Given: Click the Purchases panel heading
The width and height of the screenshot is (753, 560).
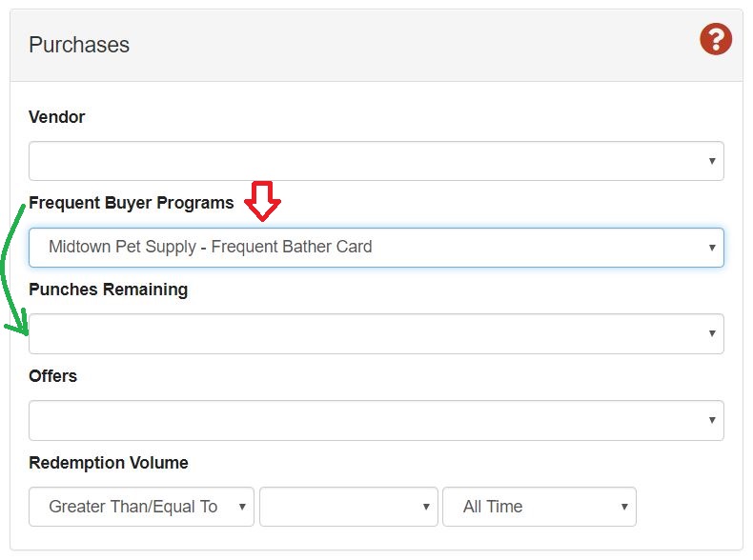Looking at the screenshot, I should [79, 45].
